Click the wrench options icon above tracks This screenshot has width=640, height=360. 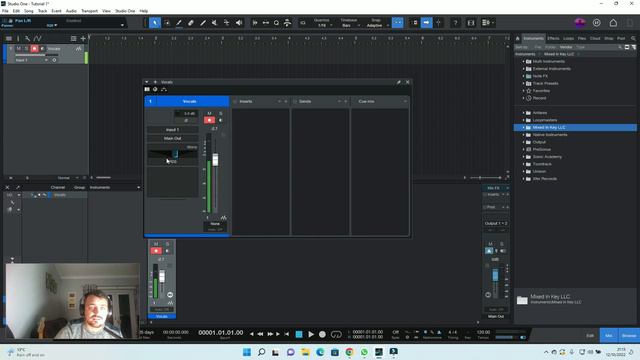[x=27, y=38]
